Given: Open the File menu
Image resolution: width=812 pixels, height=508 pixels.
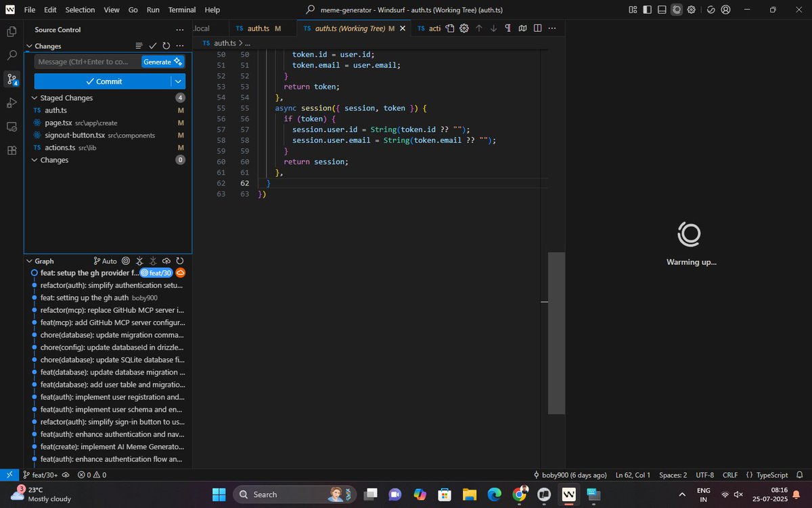Looking at the screenshot, I should point(30,9).
